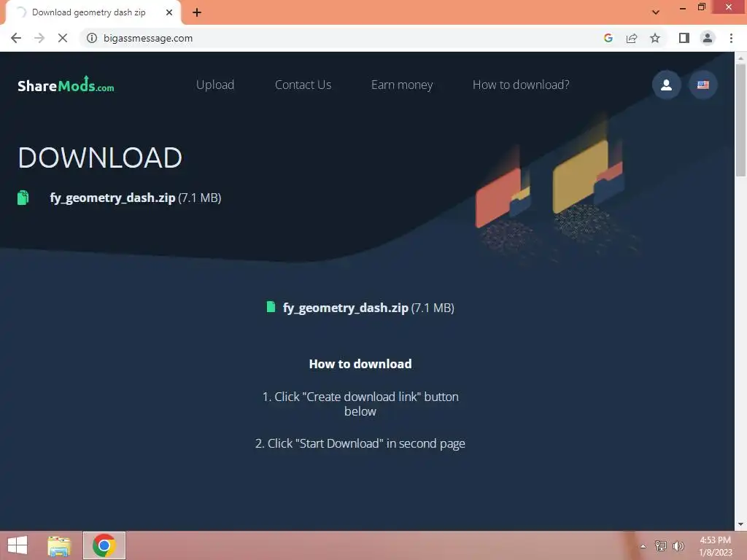This screenshot has width=747, height=560.
Task: Click the green file icon under DOWNLOAD heading
Action: tap(23, 198)
